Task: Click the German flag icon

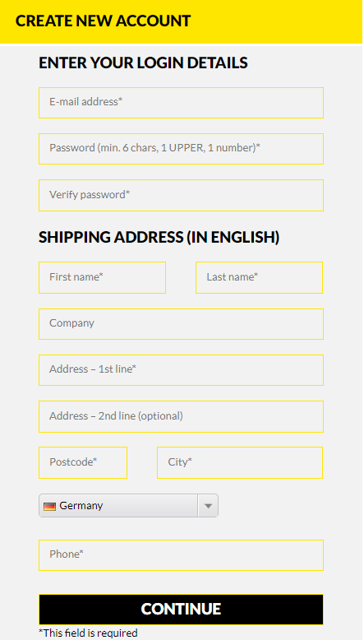Action: point(50,507)
